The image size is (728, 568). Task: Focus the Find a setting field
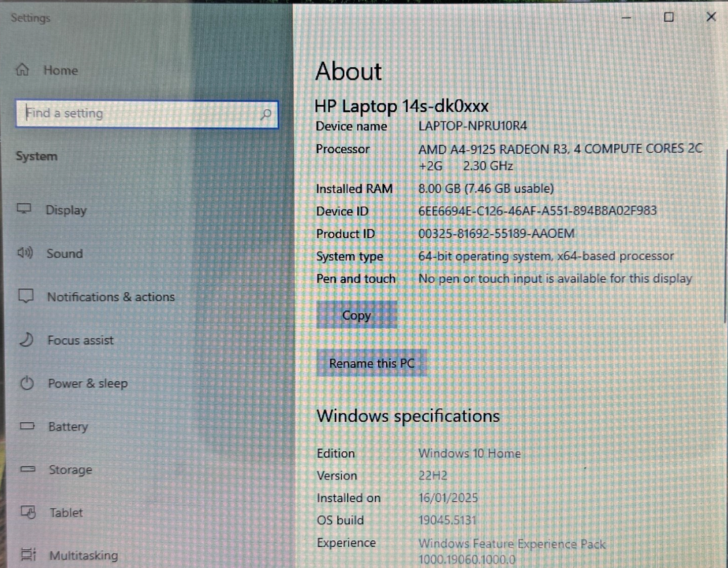[147, 114]
